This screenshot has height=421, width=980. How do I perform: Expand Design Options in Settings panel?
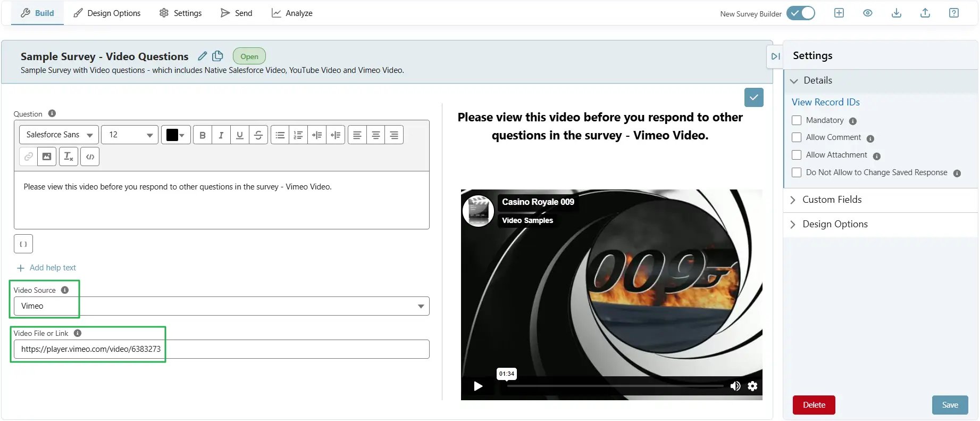pyautogui.click(x=881, y=225)
